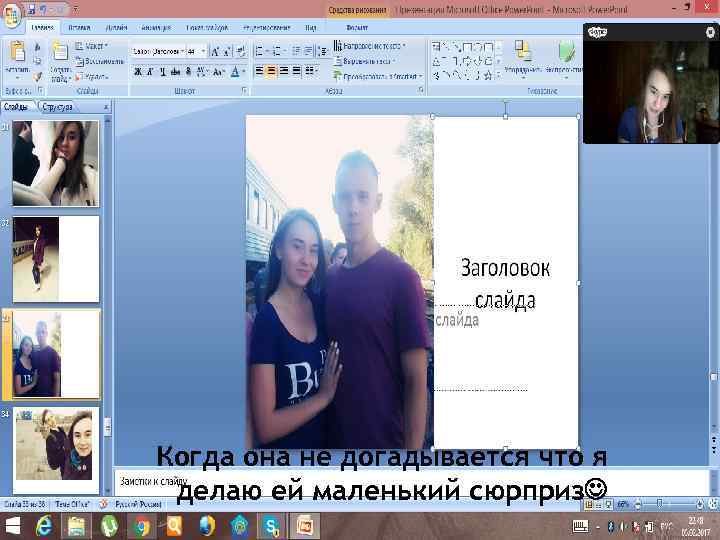This screenshot has width=720, height=540.
Task: Switch to the Структура outline pane tab
Action: tap(57, 107)
